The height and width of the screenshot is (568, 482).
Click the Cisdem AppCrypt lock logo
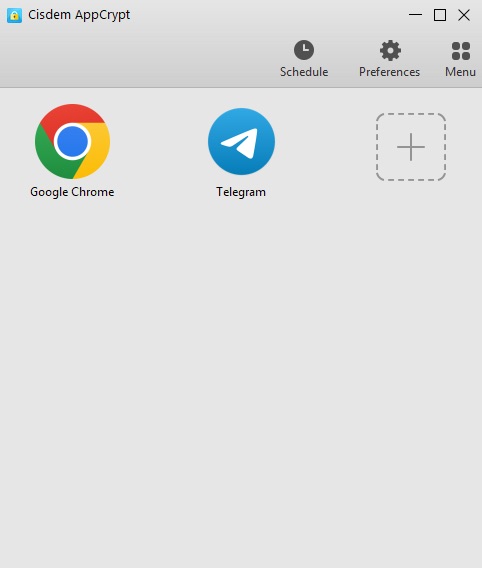[14, 16]
